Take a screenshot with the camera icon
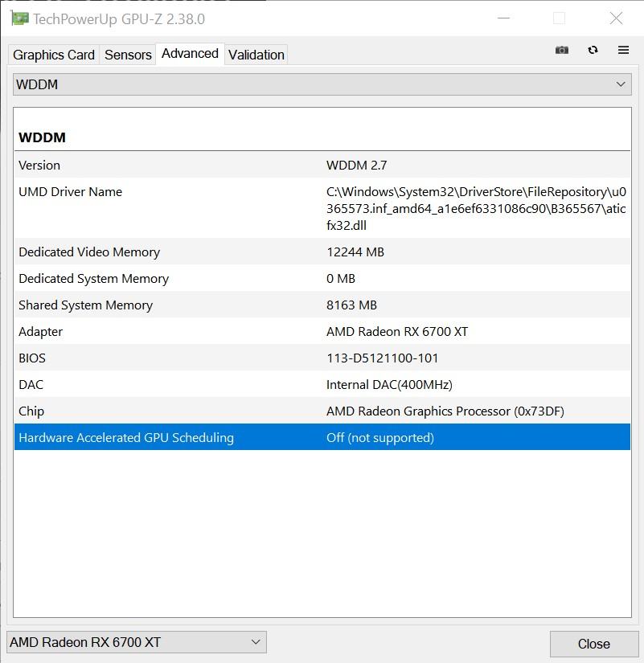Screen dimensions: 644x663 [562, 51]
